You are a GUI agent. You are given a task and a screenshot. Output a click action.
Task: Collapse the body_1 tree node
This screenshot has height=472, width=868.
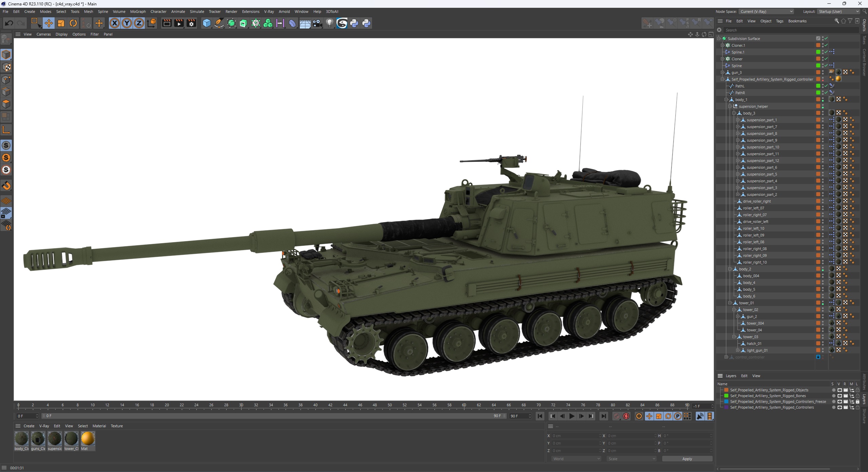[x=726, y=100]
